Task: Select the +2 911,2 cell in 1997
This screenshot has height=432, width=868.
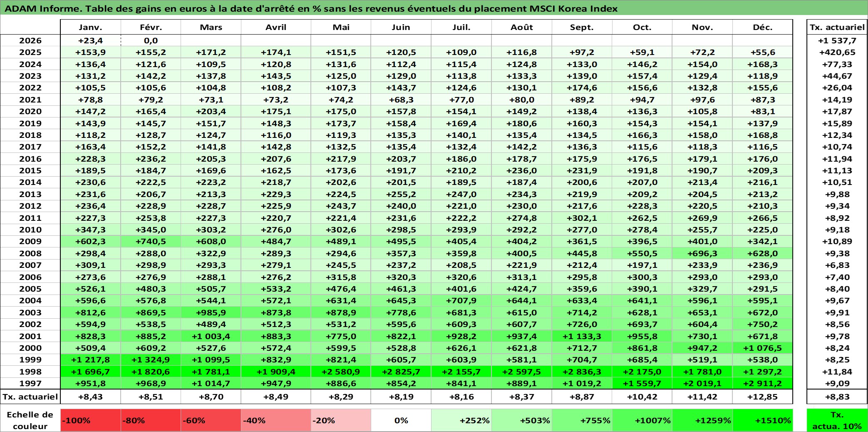Action: coord(762,383)
